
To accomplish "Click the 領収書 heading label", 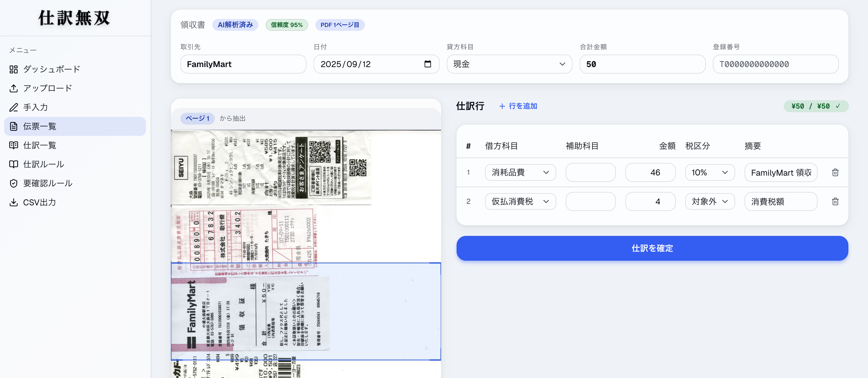I will 193,25.
